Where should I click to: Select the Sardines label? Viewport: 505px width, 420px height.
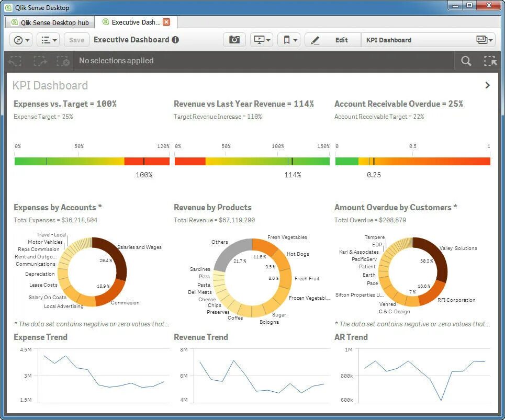200,269
